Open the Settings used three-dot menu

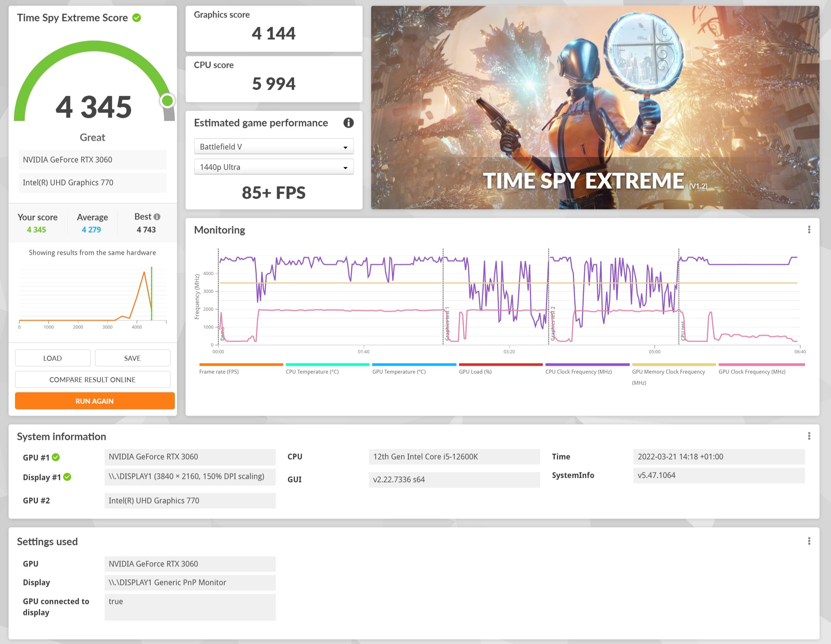(809, 541)
